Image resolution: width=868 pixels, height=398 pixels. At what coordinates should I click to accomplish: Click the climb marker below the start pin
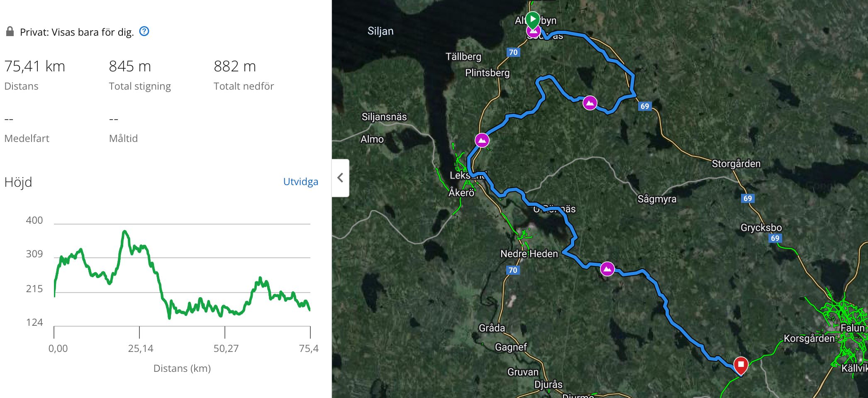[534, 32]
